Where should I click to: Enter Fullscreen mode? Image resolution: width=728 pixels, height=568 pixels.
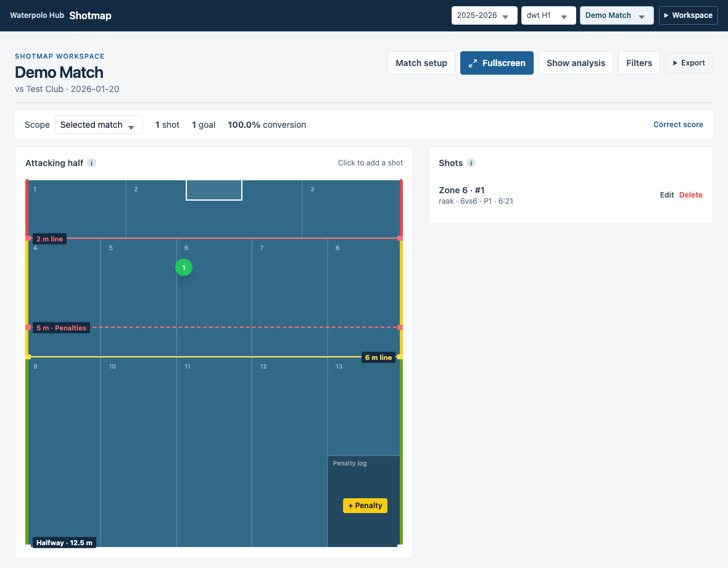point(497,63)
